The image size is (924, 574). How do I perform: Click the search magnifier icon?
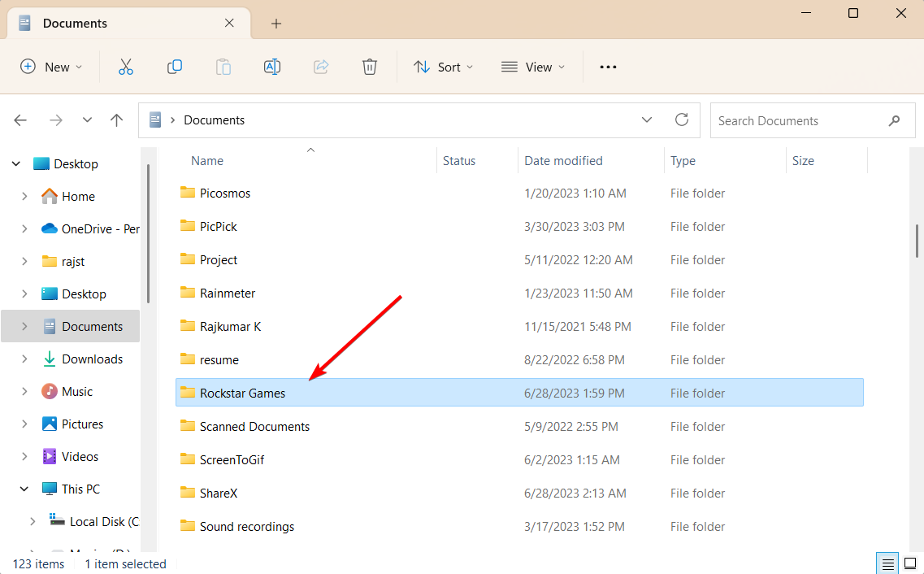click(894, 121)
